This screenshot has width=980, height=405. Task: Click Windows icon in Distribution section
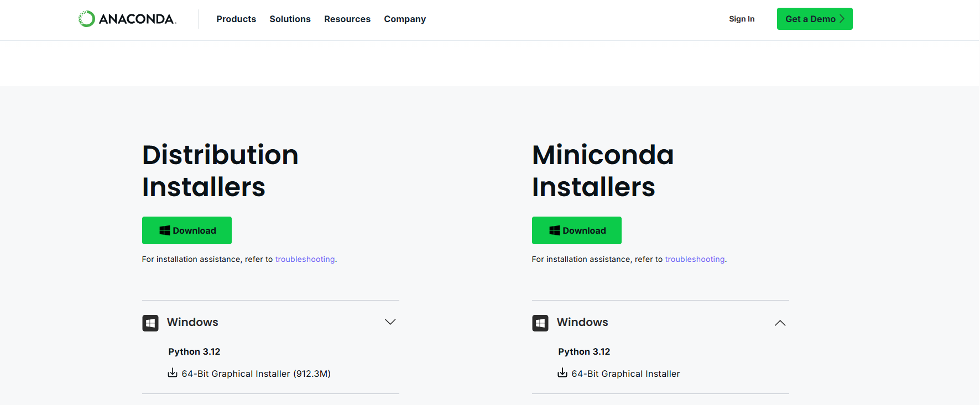150,323
